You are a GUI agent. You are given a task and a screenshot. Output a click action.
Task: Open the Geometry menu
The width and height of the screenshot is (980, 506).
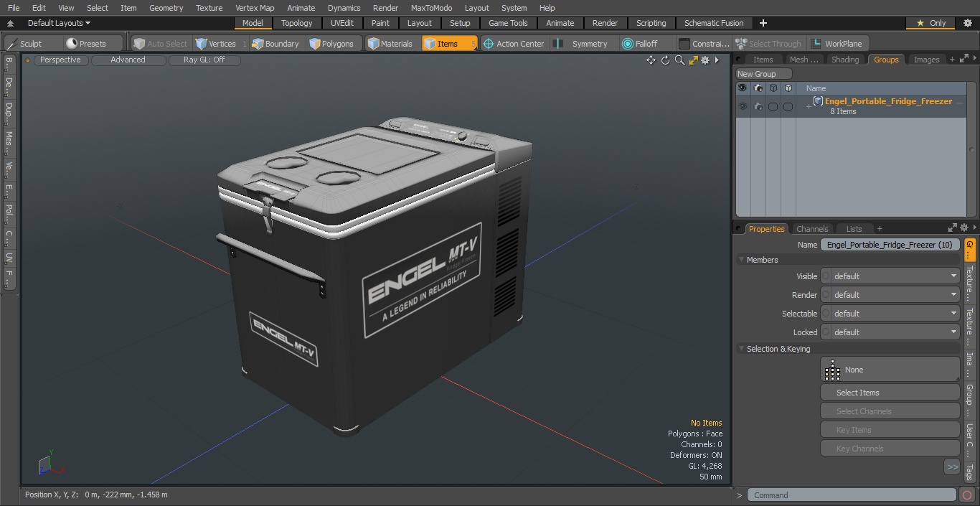pos(166,8)
